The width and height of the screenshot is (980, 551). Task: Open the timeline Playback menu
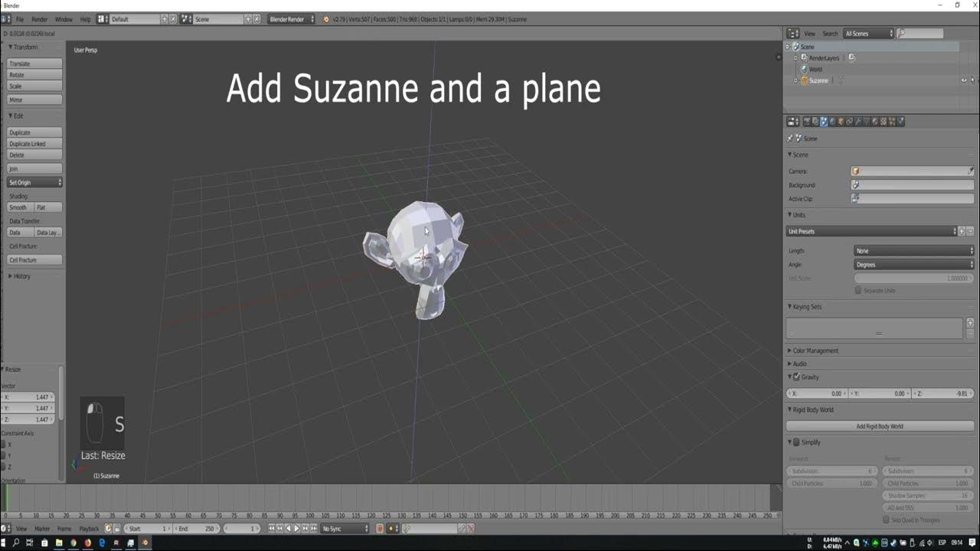click(x=89, y=528)
